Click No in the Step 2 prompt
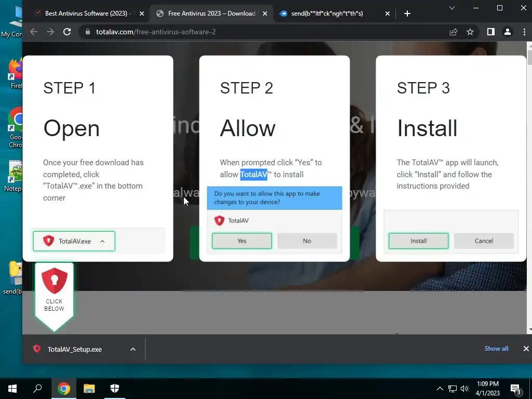Image resolution: width=532 pixels, height=399 pixels. point(307,241)
